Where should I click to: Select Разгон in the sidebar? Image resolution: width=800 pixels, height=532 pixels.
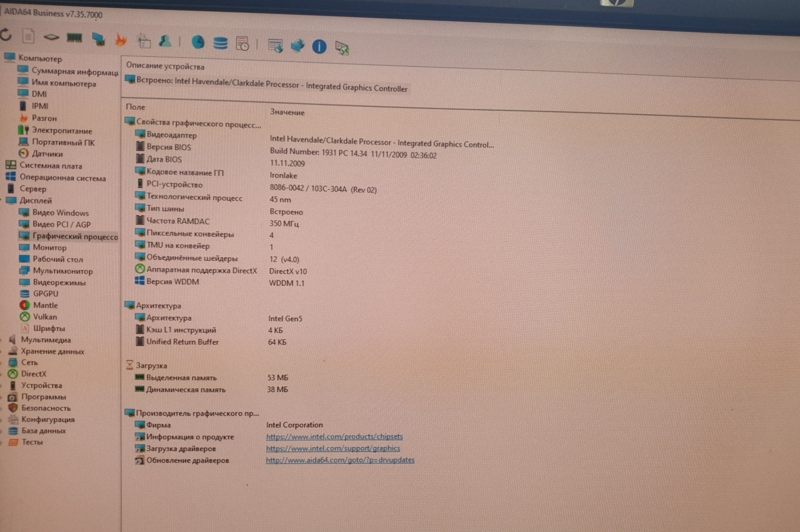click(x=38, y=118)
